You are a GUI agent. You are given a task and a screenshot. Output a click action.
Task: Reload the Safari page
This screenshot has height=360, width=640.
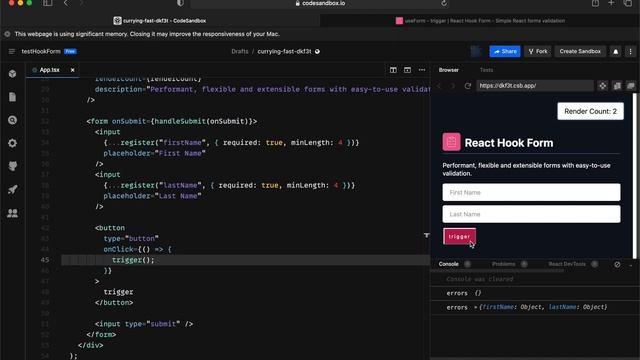(x=444, y=3)
